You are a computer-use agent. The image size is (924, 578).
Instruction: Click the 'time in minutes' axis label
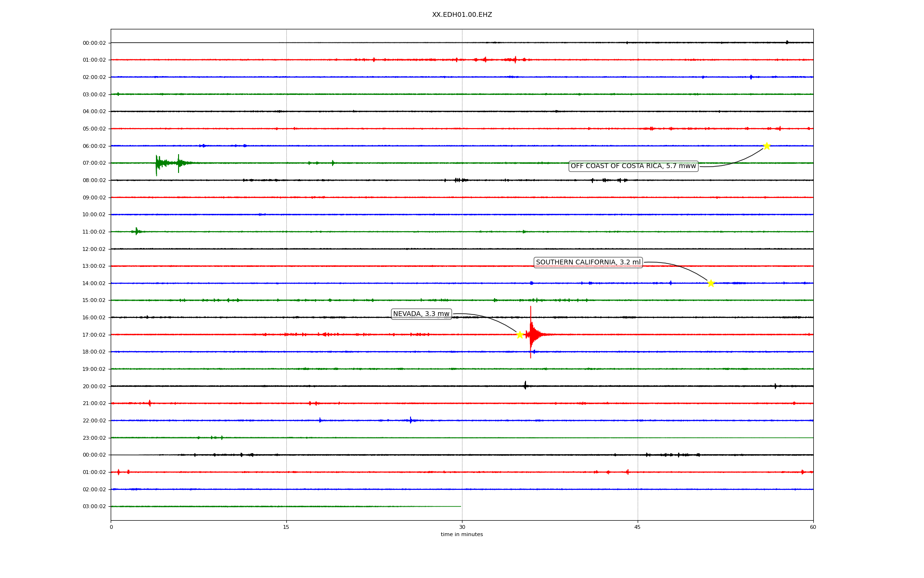coord(462,535)
